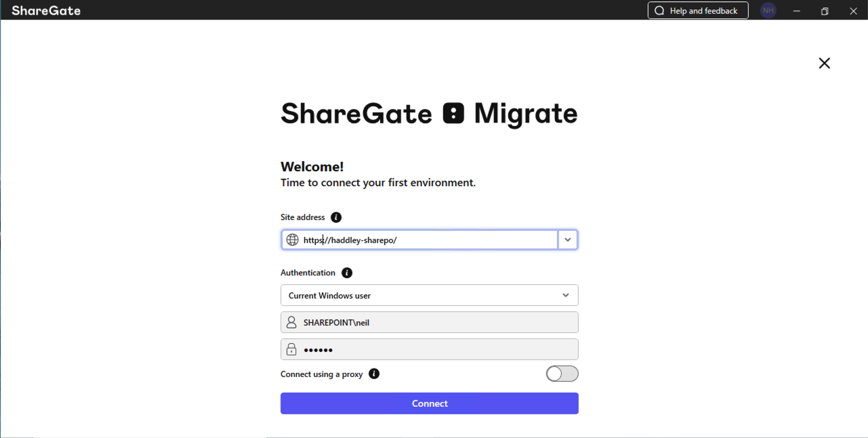The height and width of the screenshot is (438, 868).
Task: Click the Site address label
Action: click(303, 217)
